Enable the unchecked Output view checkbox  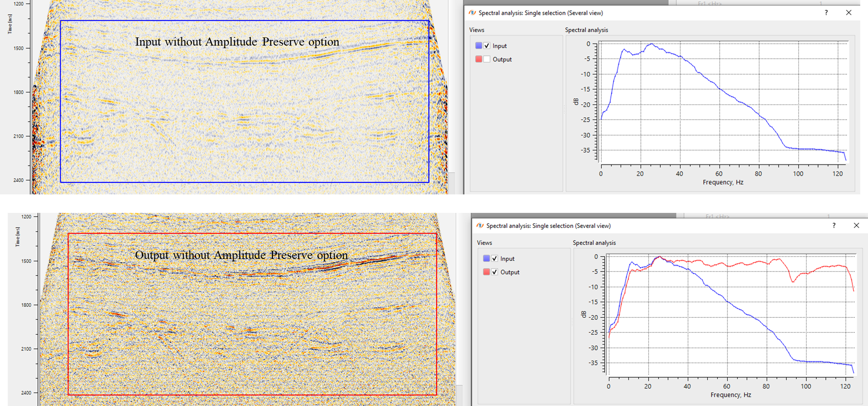point(487,59)
